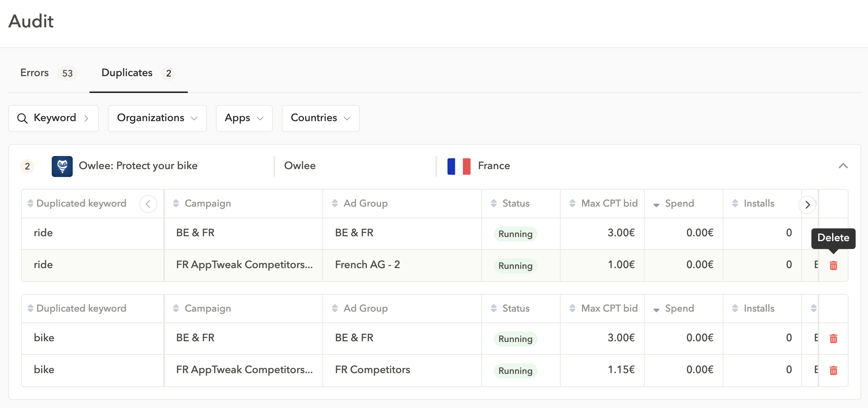Click the 1.15€ Max CPT bid value
Screen dimensions: 868x408
click(621, 370)
